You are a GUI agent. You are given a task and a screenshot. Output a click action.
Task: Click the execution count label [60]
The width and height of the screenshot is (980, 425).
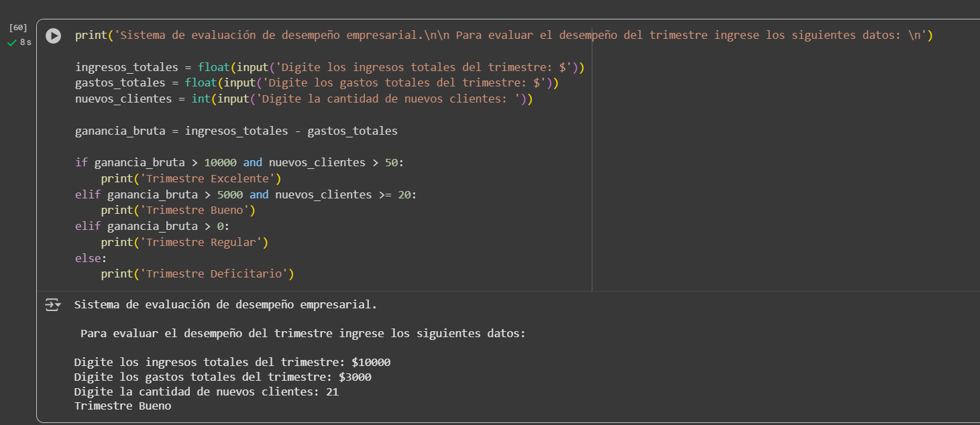point(18,27)
